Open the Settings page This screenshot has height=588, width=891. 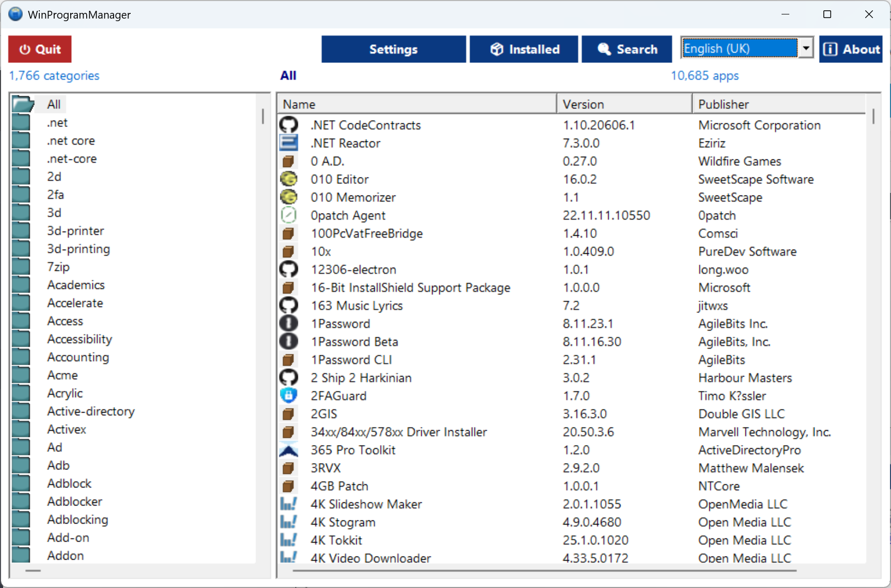(393, 49)
